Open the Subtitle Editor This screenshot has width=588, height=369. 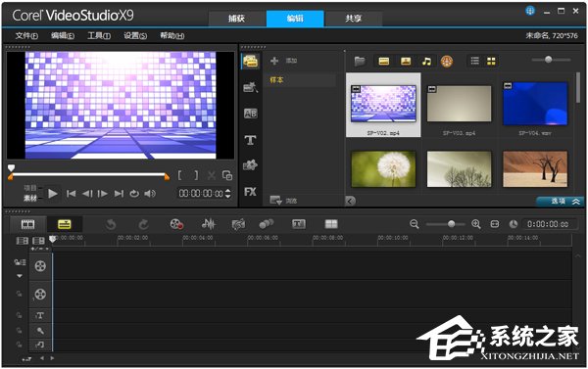click(299, 224)
